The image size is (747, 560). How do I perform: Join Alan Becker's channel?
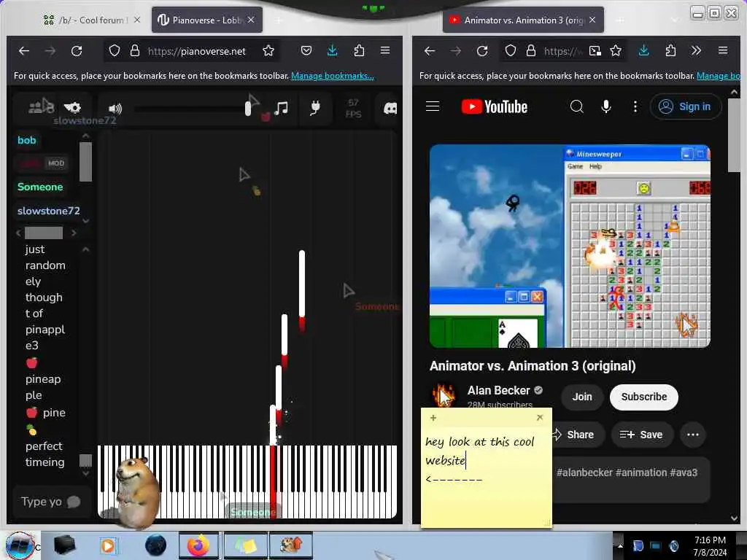(582, 397)
